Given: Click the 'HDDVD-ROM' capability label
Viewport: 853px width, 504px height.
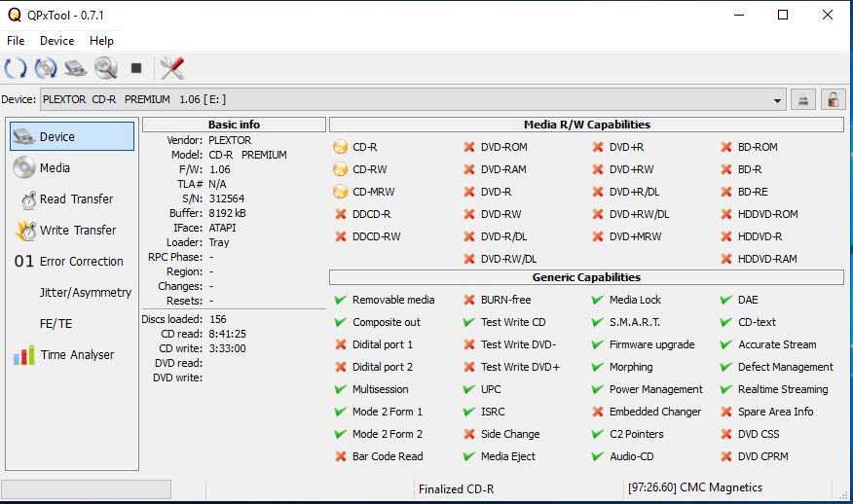Looking at the screenshot, I should (767, 214).
